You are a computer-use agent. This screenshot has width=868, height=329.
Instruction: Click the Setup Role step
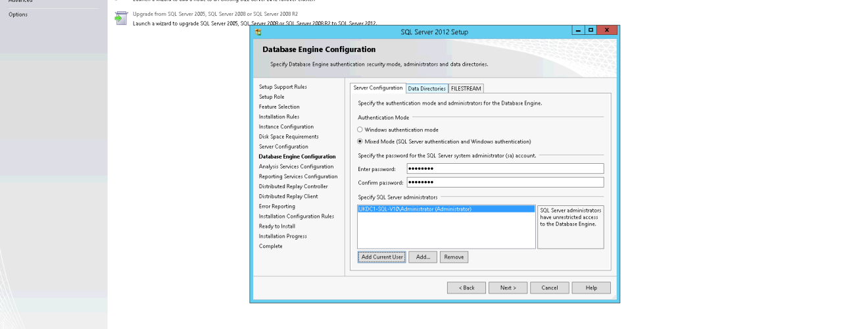tap(272, 97)
